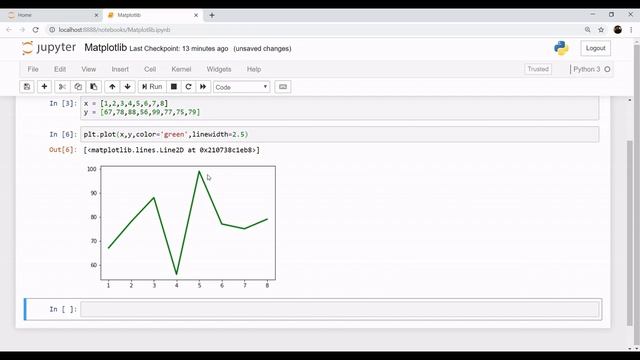This screenshot has height=360, width=640.
Task: Go back in the browser
Action: [9, 30]
